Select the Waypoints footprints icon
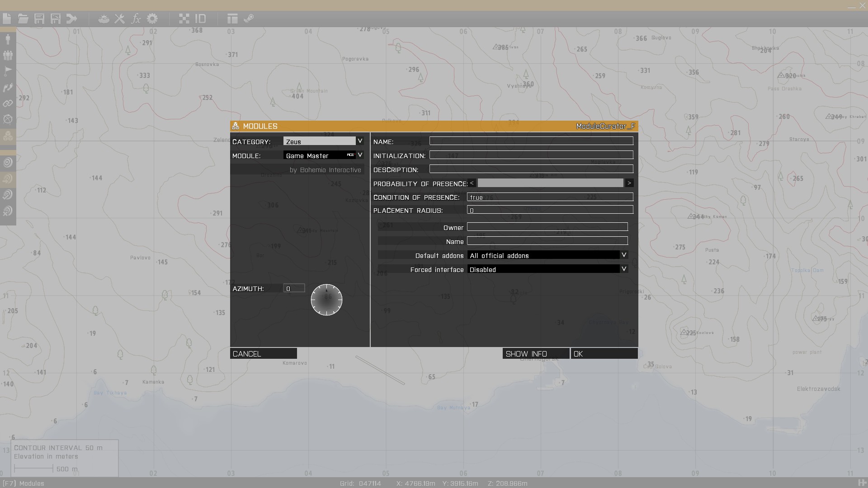This screenshot has height=488, width=868. point(8,88)
